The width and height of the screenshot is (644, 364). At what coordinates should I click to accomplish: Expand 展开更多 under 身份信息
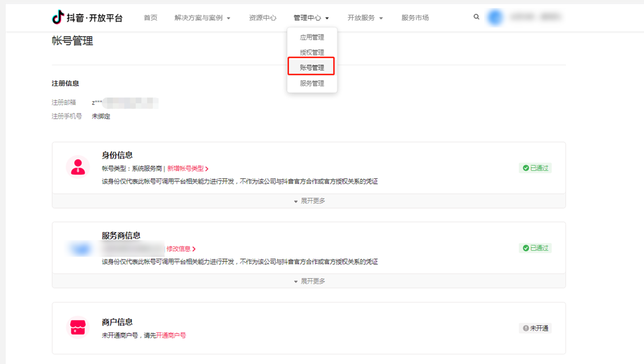point(309,201)
